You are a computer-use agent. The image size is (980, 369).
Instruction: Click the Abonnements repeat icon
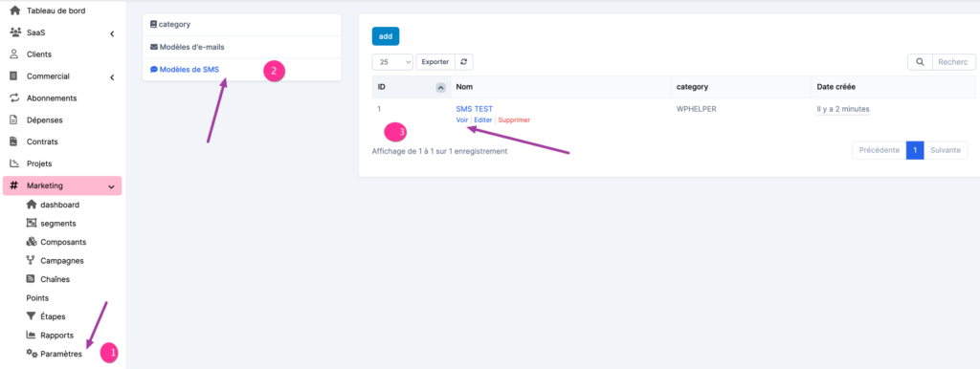[14, 98]
